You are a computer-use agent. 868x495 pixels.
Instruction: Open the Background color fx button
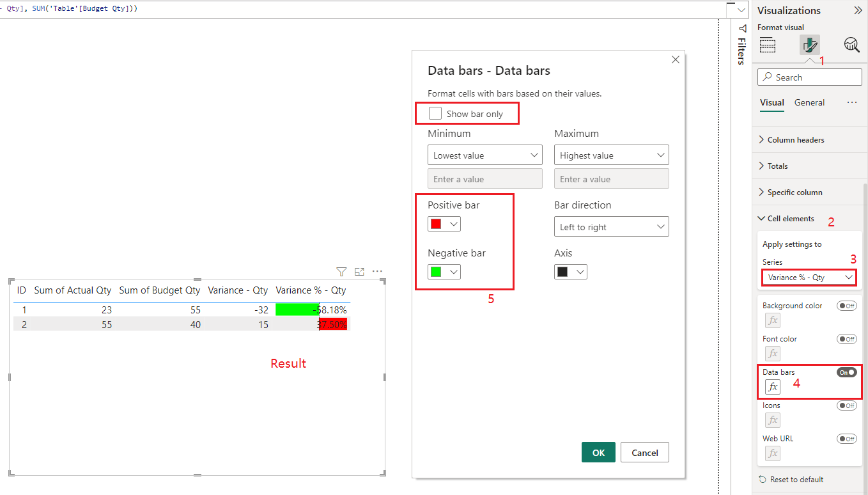coord(773,320)
